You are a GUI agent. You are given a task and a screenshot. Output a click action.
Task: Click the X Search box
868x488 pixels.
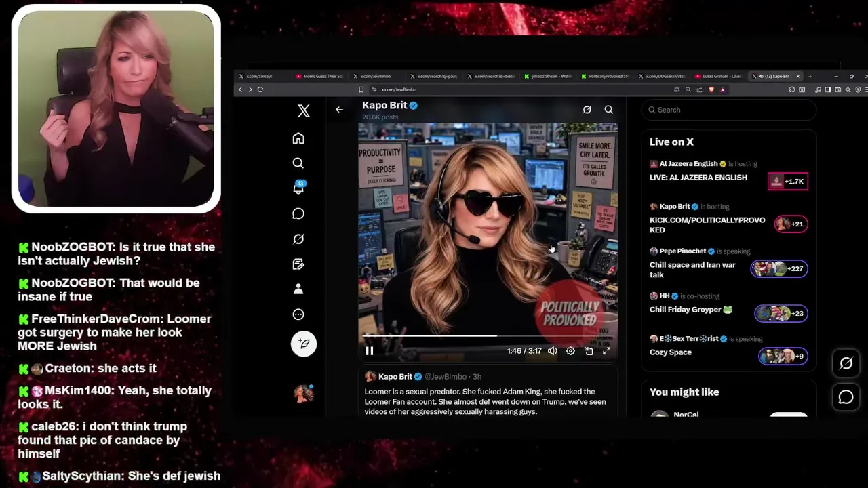click(728, 110)
